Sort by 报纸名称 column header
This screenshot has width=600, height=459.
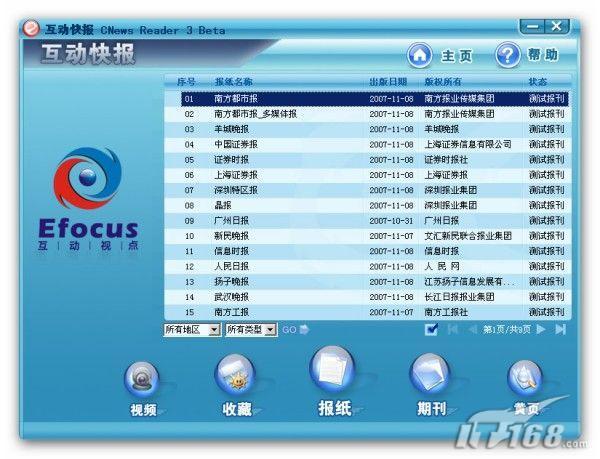(234, 81)
